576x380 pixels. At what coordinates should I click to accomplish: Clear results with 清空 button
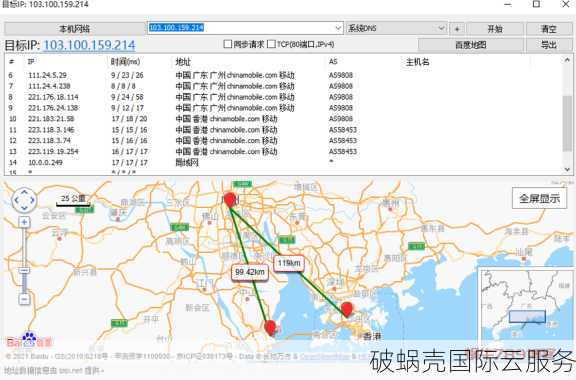tap(549, 29)
